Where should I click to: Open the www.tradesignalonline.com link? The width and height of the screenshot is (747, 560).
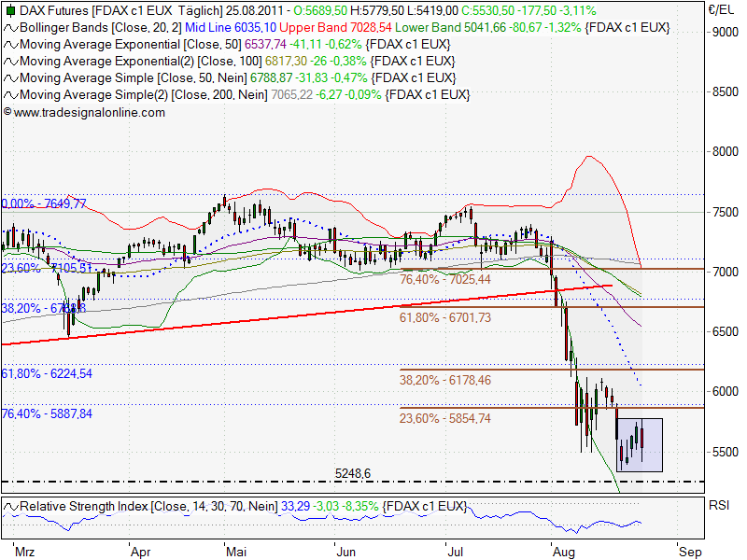pyautogui.click(x=89, y=112)
